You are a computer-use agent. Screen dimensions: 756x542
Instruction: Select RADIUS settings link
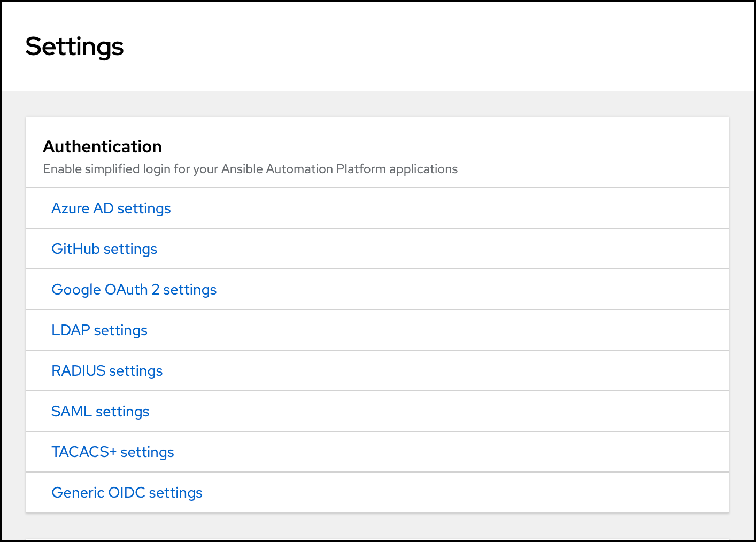tap(107, 371)
